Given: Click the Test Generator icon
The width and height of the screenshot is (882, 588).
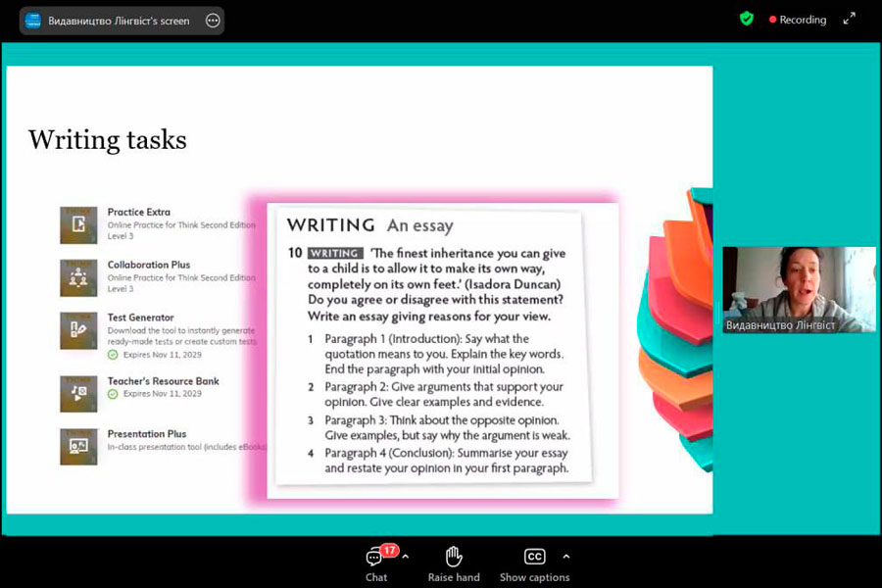Looking at the screenshot, I should point(78,330).
